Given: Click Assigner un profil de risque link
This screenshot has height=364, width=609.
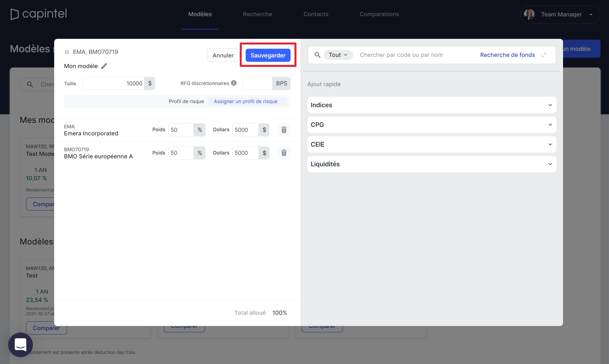Looking at the screenshot, I should [245, 101].
